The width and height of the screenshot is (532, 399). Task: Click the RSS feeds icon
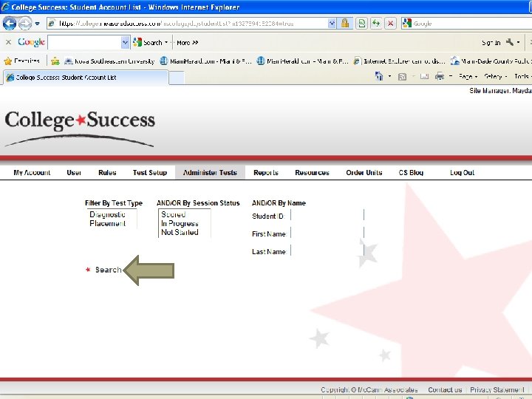pyautogui.click(x=402, y=77)
